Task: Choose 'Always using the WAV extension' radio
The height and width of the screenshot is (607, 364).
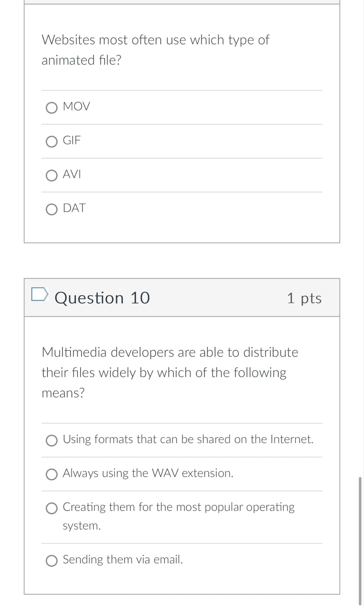Action: (52, 475)
